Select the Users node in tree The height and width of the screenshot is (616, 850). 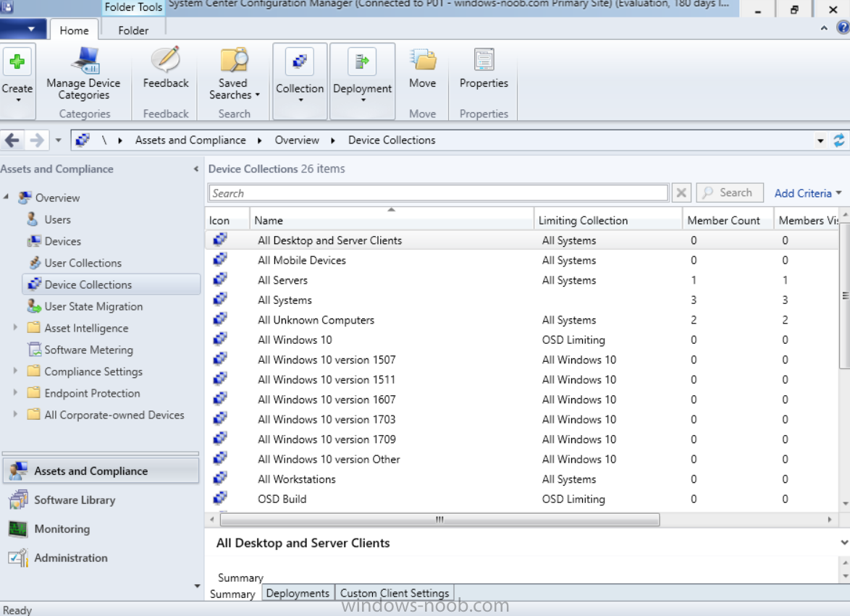(57, 219)
